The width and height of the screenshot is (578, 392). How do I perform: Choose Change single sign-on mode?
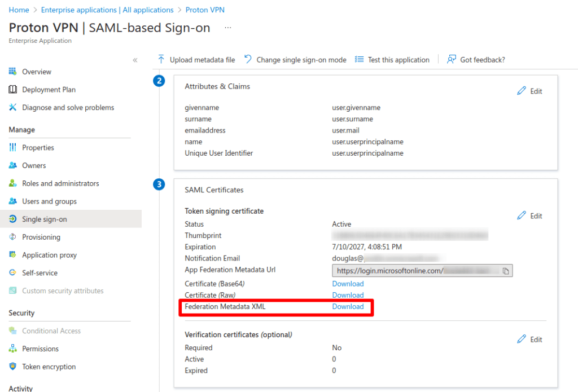click(x=301, y=60)
